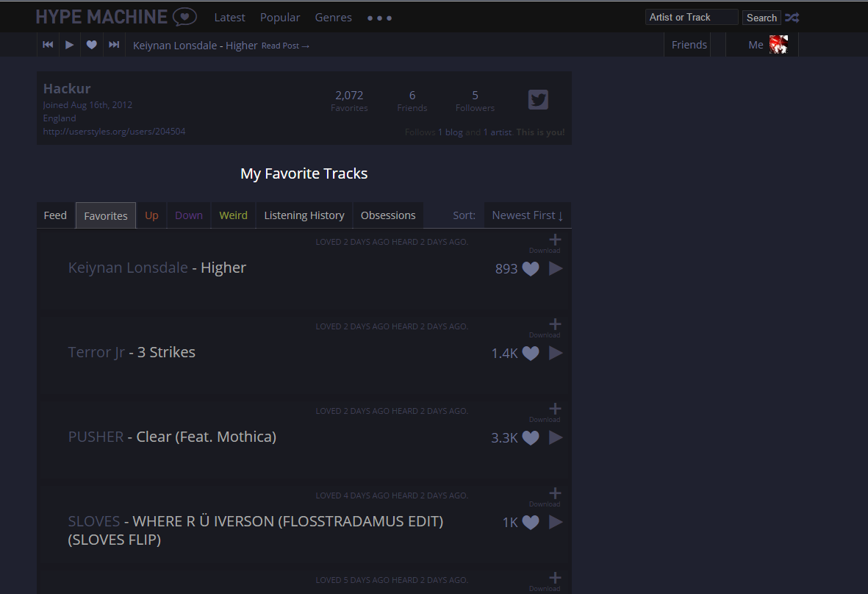Click the Artist or Track search field
Viewport: 868px width, 594px height.
(691, 16)
